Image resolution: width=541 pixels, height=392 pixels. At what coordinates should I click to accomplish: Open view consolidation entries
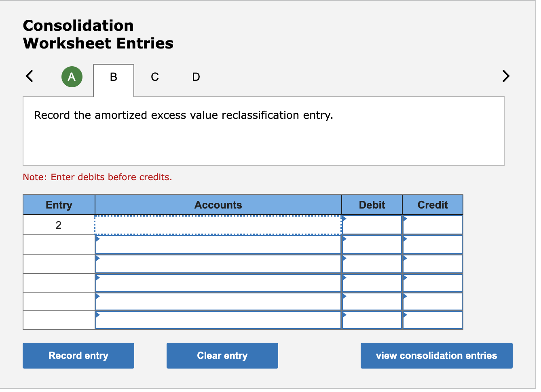(436, 356)
